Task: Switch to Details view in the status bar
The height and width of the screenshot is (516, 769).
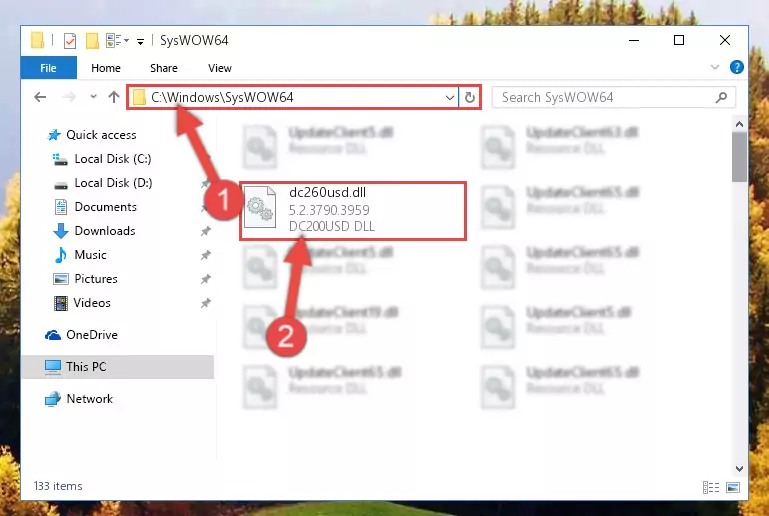Action: [711, 487]
